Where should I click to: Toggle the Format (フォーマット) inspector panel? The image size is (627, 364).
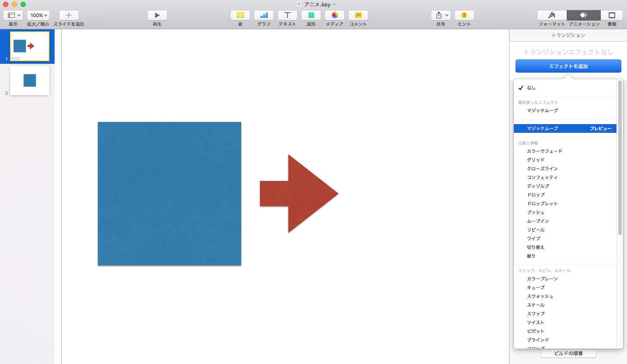click(551, 15)
